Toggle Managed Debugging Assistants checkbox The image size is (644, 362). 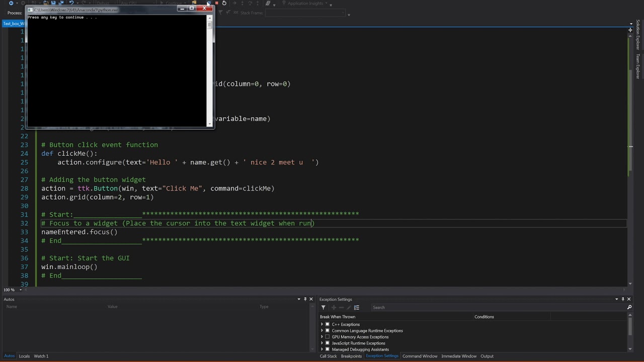328,349
